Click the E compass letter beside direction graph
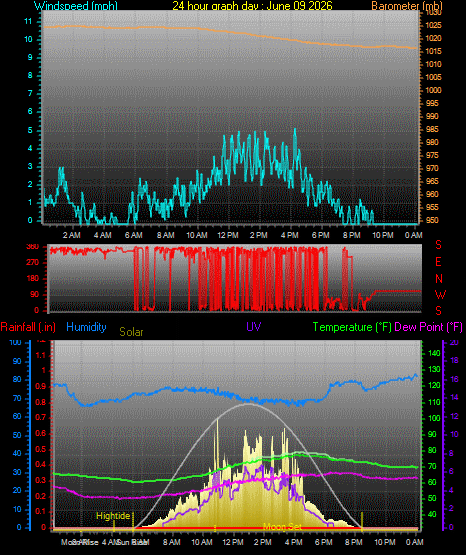Screen dimensions: 466x555 (438, 262)
